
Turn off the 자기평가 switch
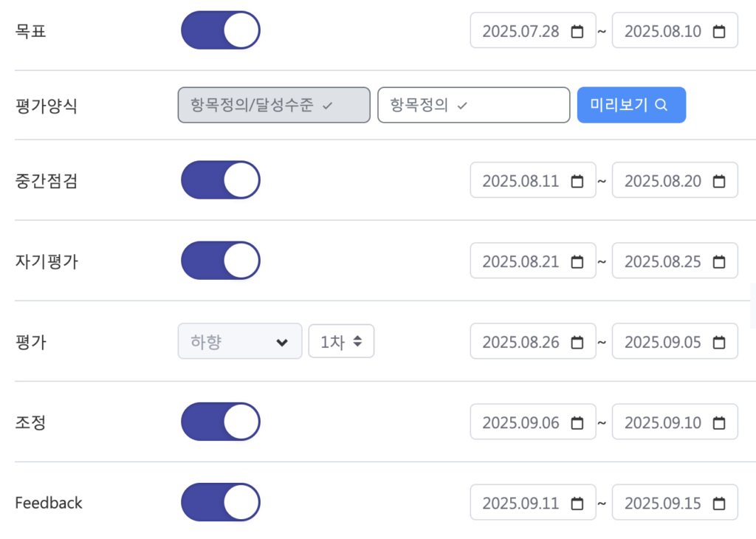221,261
